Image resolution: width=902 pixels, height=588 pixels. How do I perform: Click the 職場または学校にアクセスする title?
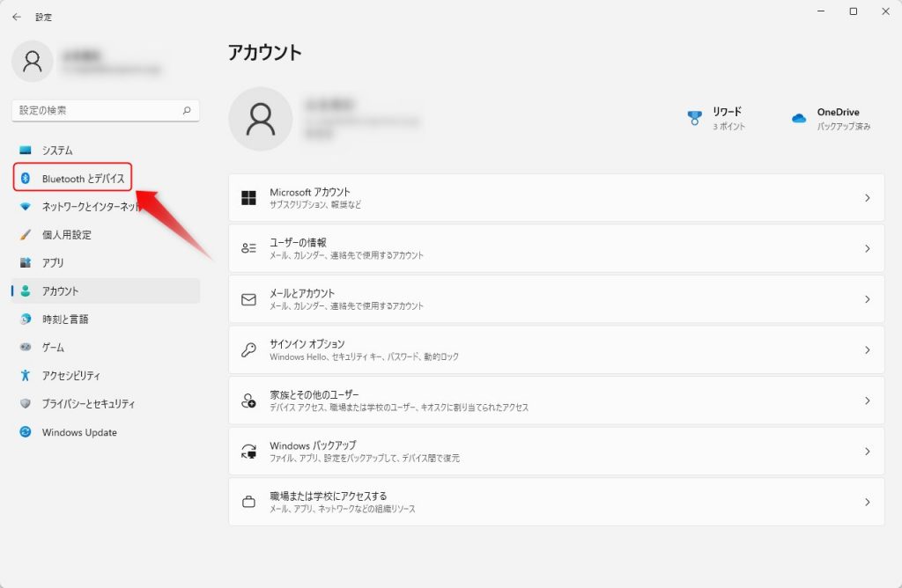click(x=328, y=496)
